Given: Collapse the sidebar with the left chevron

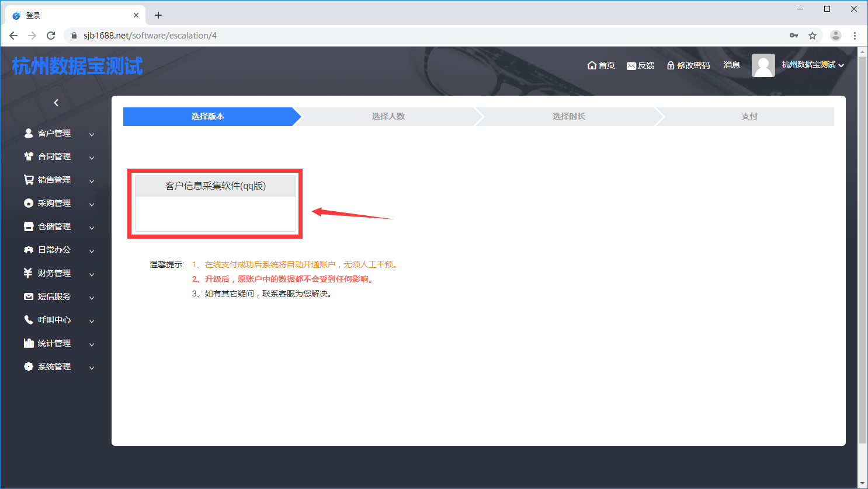Looking at the screenshot, I should click(x=56, y=103).
